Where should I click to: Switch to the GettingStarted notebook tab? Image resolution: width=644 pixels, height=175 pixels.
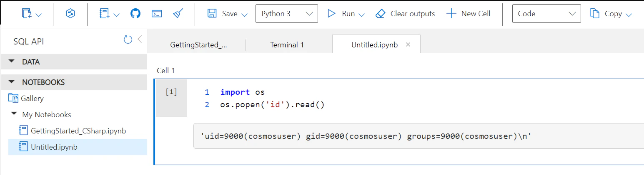tap(199, 45)
